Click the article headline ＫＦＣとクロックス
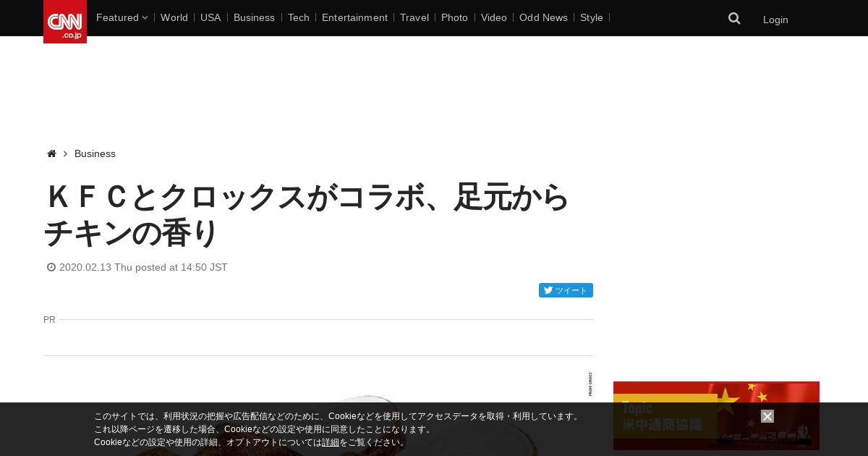The image size is (868, 456). [x=307, y=215]
